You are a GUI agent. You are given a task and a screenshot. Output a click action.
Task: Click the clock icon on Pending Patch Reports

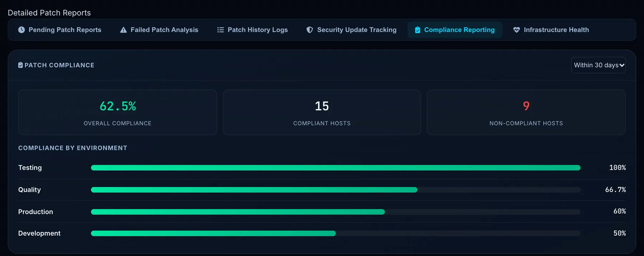pyautogui.click(x=21, y=30)
